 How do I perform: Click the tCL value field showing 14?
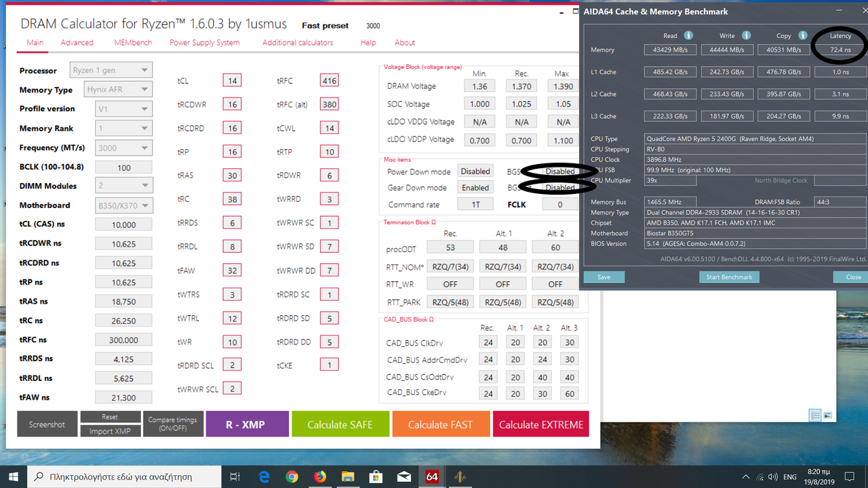(233, 81)
